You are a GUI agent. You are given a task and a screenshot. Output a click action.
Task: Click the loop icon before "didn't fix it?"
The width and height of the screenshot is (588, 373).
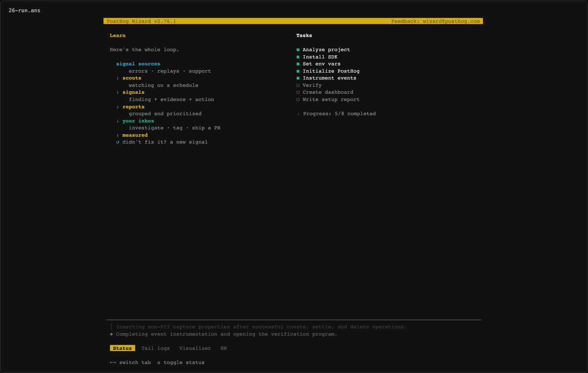point(118,142)
